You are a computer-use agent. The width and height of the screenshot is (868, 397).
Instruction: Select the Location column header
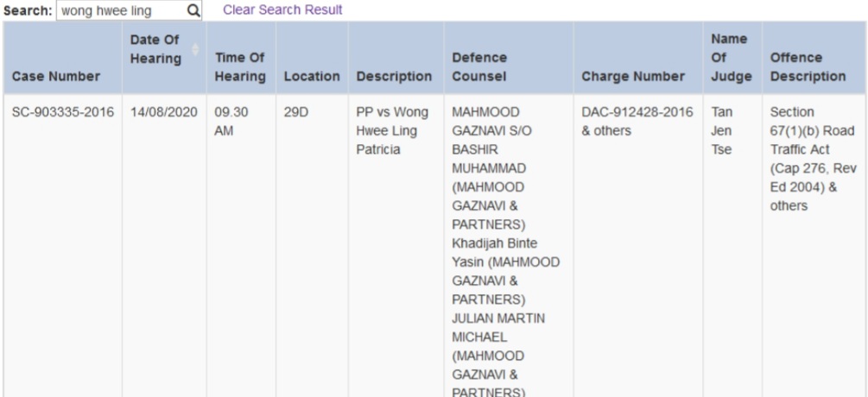(311, 76)
